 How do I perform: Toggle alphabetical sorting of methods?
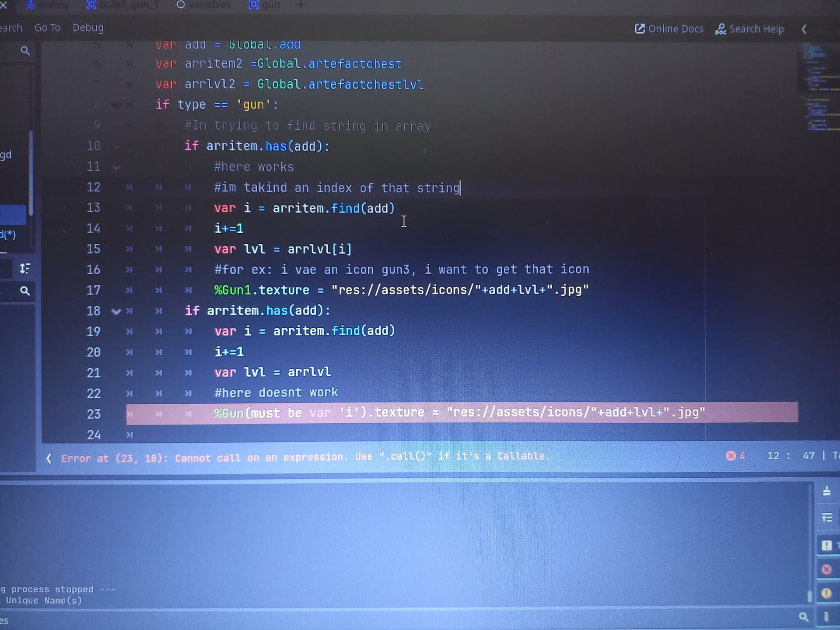(25, 268)
